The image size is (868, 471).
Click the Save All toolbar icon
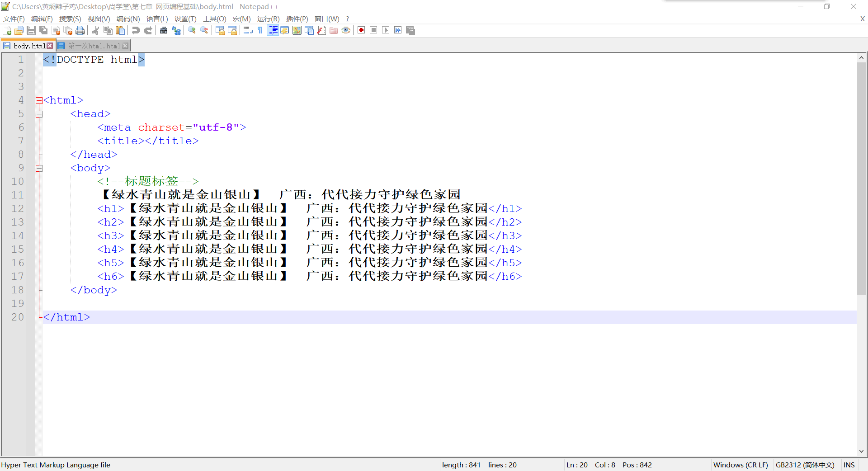tap(43, 30)
